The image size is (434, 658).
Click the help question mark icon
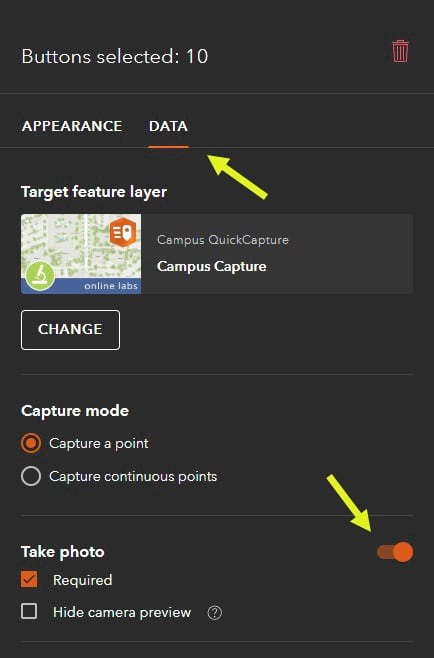[x=214, y=613]
